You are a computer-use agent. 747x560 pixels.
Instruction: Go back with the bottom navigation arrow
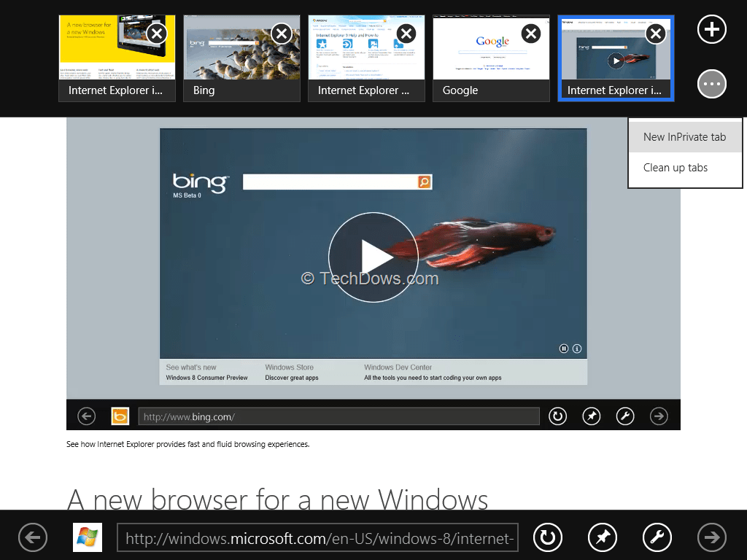point(33,537)
